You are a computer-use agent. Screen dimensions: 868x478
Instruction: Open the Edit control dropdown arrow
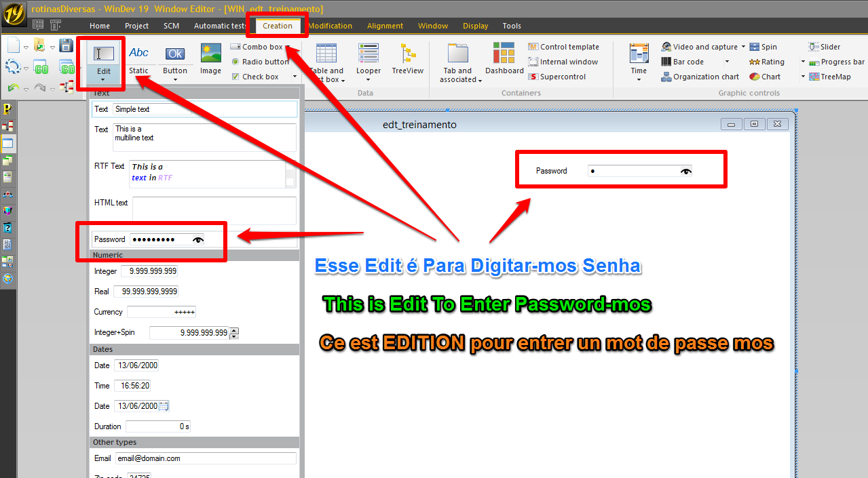coord(104,80)
